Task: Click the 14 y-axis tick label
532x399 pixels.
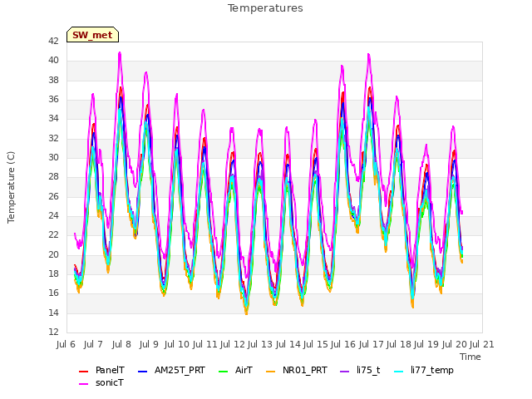Action: [53, 313]
